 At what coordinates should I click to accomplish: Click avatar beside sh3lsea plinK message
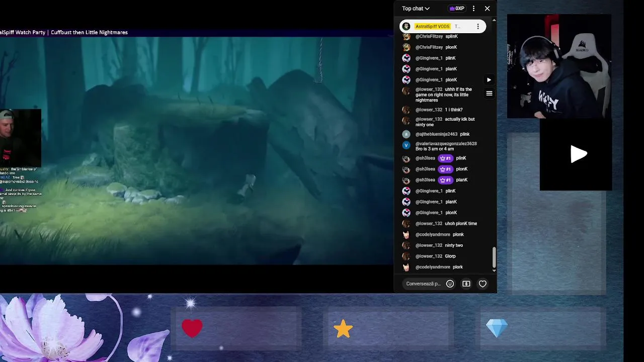click(x=406, y=158)
